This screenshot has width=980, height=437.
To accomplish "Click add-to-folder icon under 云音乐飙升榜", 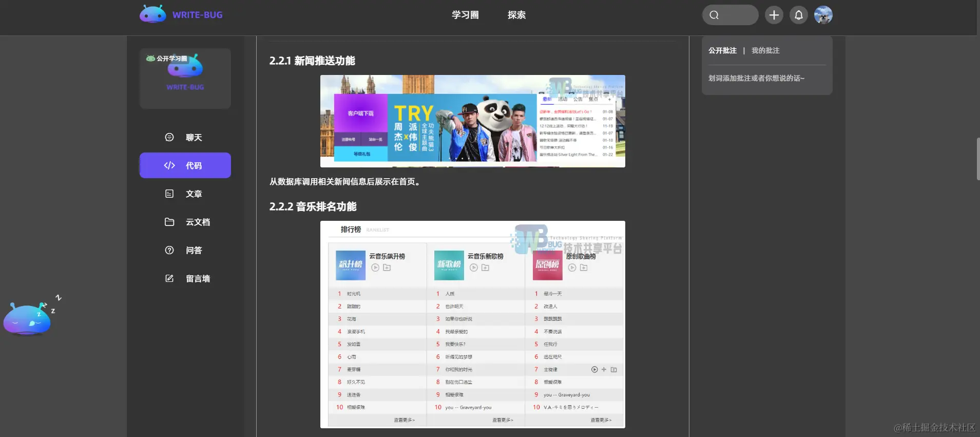I will pos(387,268).
